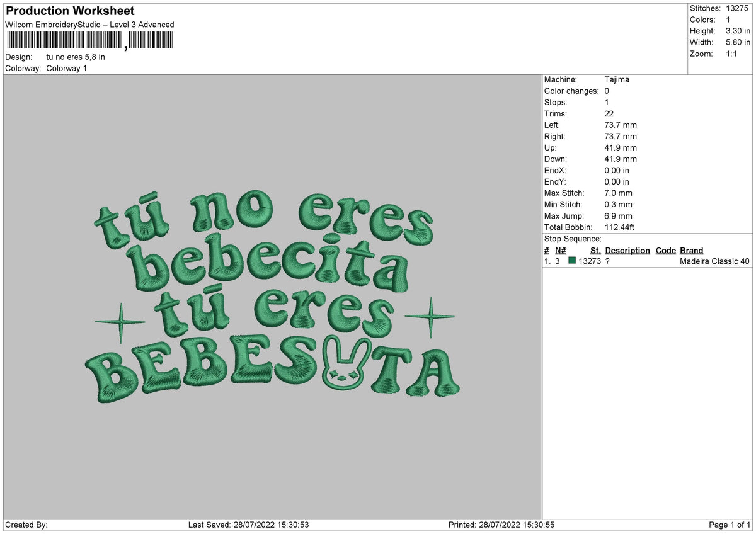
Task: Click the 'Last Saved: 28/07/2022 15:30:53' footer text
Action: (248, 525)
